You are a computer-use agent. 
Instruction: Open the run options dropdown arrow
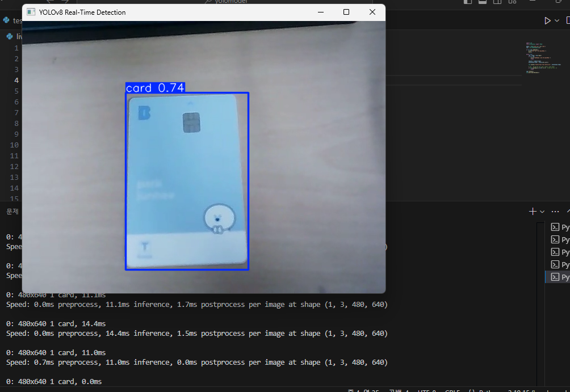(x=557, y=20)
